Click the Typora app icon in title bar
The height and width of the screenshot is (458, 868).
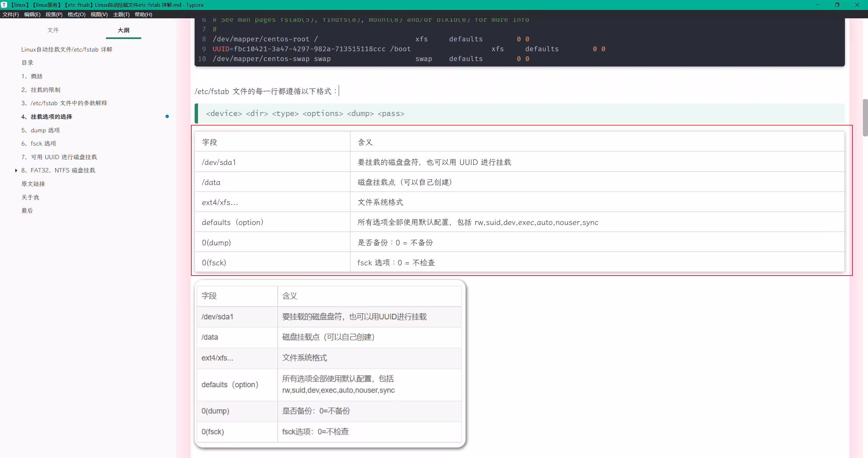click(x=4, y=5)
